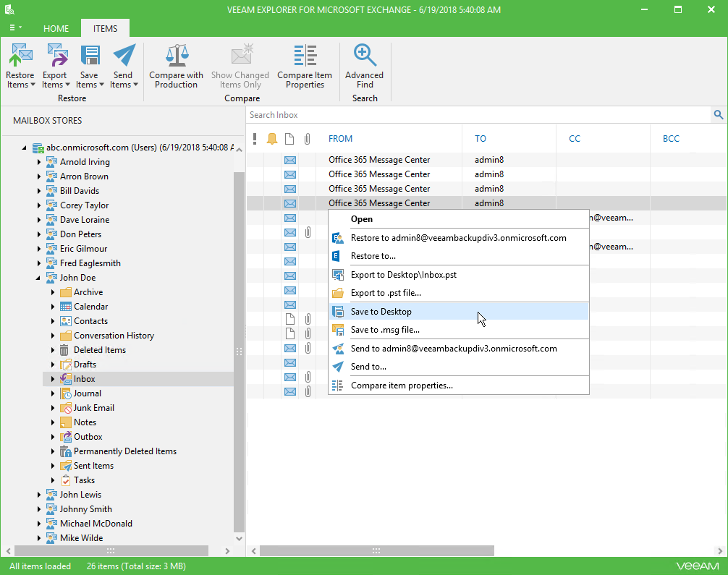Choose Export to .pst file... entry
The width and height of the screenshot is (728, 575).
pos(459,293)
